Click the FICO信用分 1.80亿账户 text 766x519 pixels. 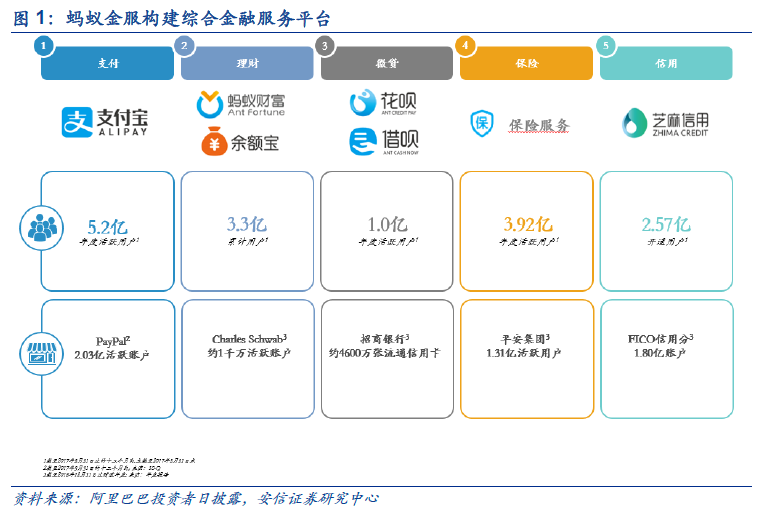(660, 346)
